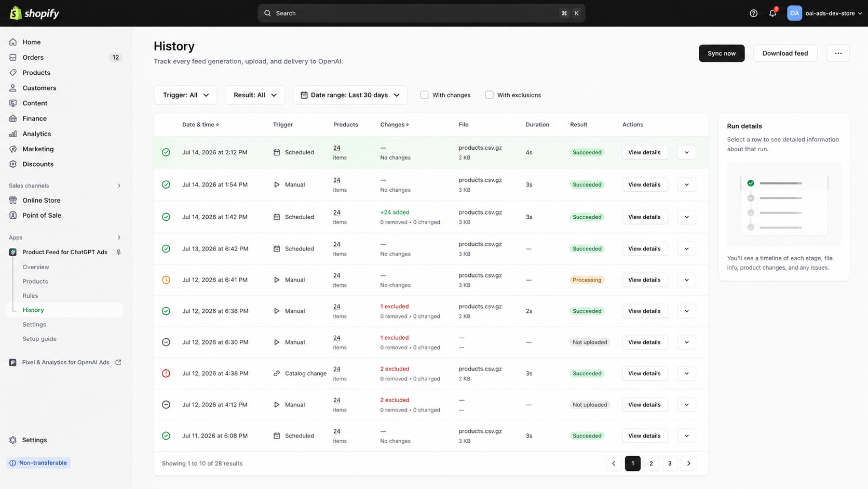The height and width of the screenshot is (489, 868).
Task: Click the orange processing clock status icon
Action: [x=166, y=280]
